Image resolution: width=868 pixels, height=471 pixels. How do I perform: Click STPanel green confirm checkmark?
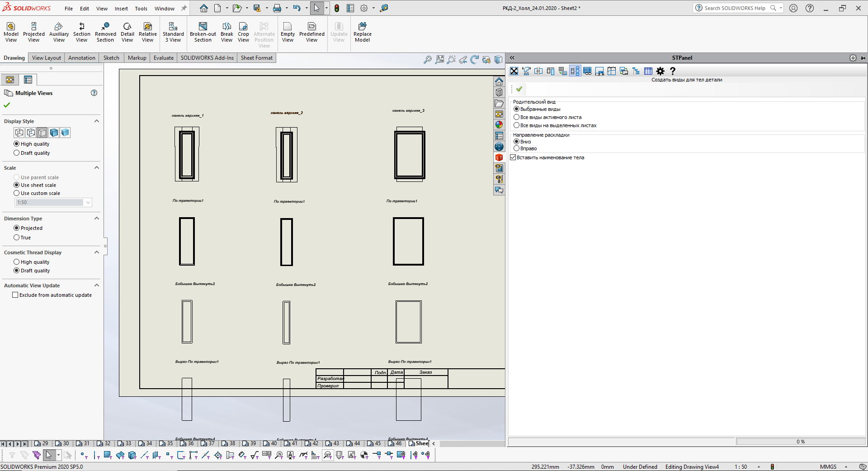[519, 89]
